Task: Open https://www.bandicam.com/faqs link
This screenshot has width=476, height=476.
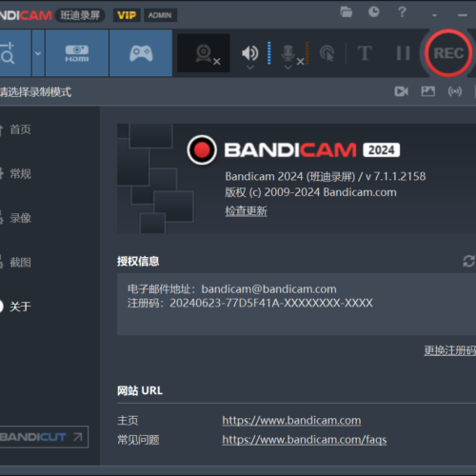Action: click(x=305, y=440)
